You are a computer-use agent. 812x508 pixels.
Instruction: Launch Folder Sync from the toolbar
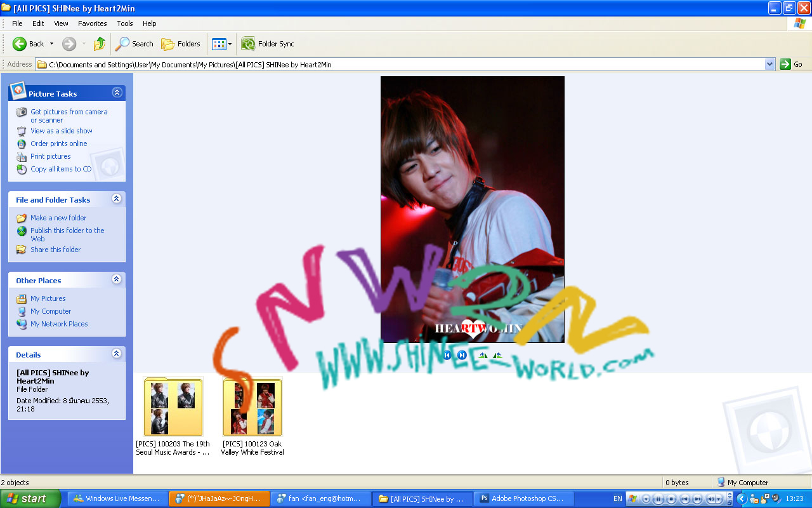tap(268, 44)
